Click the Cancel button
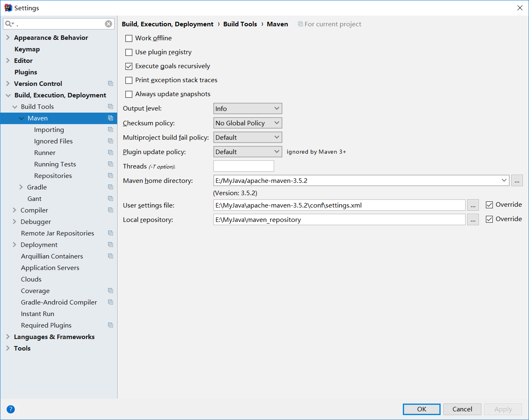529x420 pixels. pos(462,409)
